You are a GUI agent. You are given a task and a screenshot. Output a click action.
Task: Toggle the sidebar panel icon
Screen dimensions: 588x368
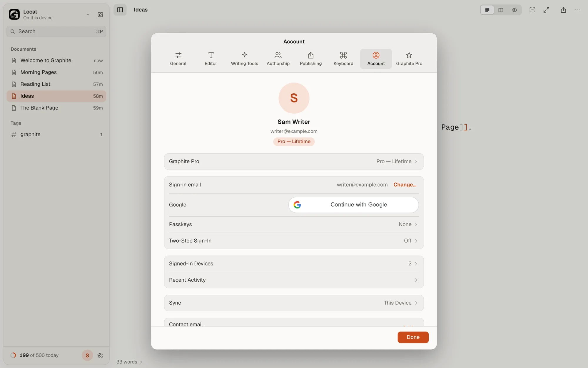point(120,10)
